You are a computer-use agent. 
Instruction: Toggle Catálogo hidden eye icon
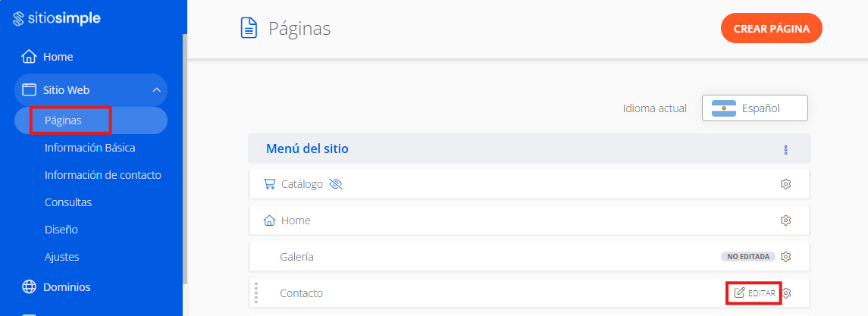(x=336, y=184)
